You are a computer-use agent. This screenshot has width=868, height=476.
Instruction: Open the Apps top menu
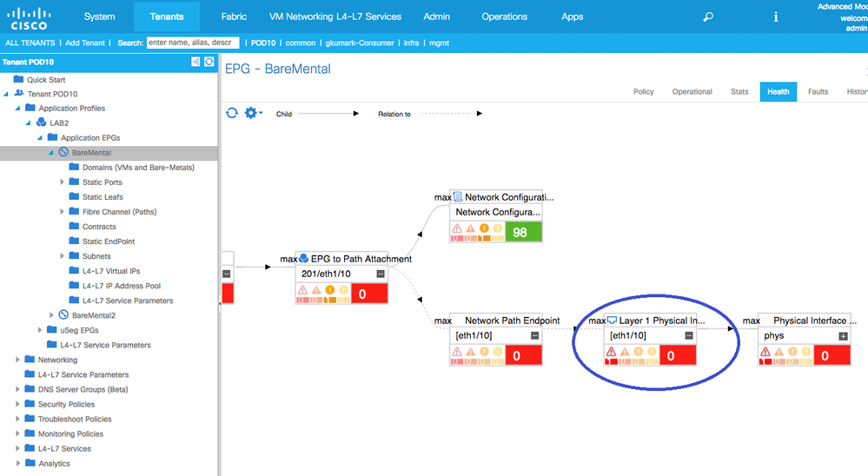(x=573, y=17)
